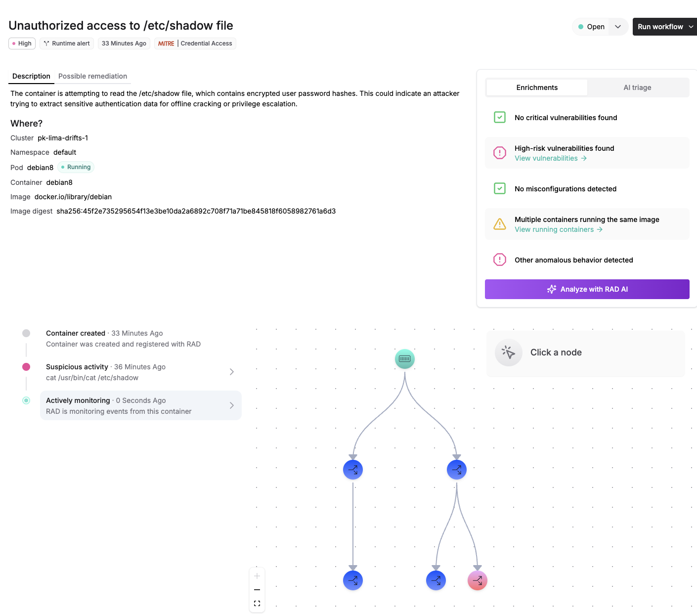The image size is (697, 616).
Task: Click the leftmost blue process node
Action: (352, 470)
